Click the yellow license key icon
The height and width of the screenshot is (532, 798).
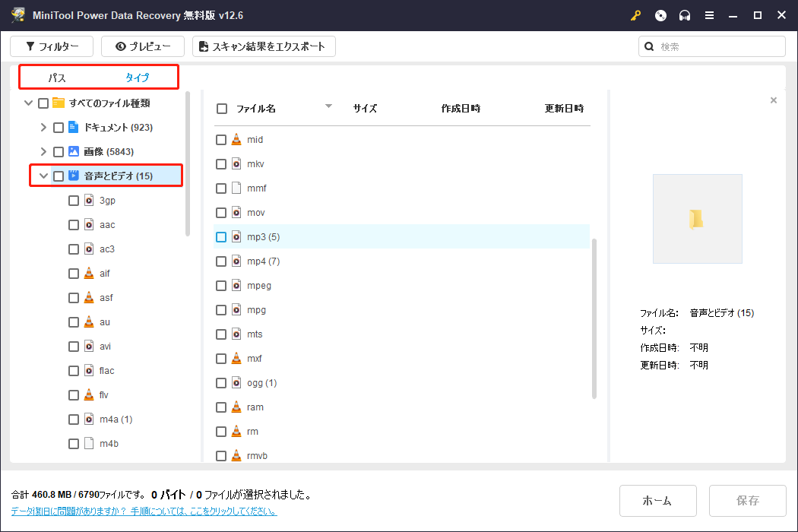click(x=635, y=15)
